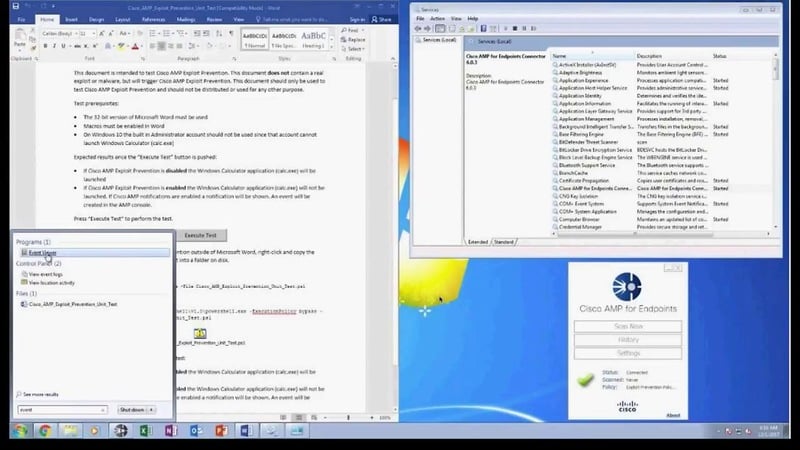Open PowerPoint from the taskbar
The image size is (800, 450).
coord(221,431)
